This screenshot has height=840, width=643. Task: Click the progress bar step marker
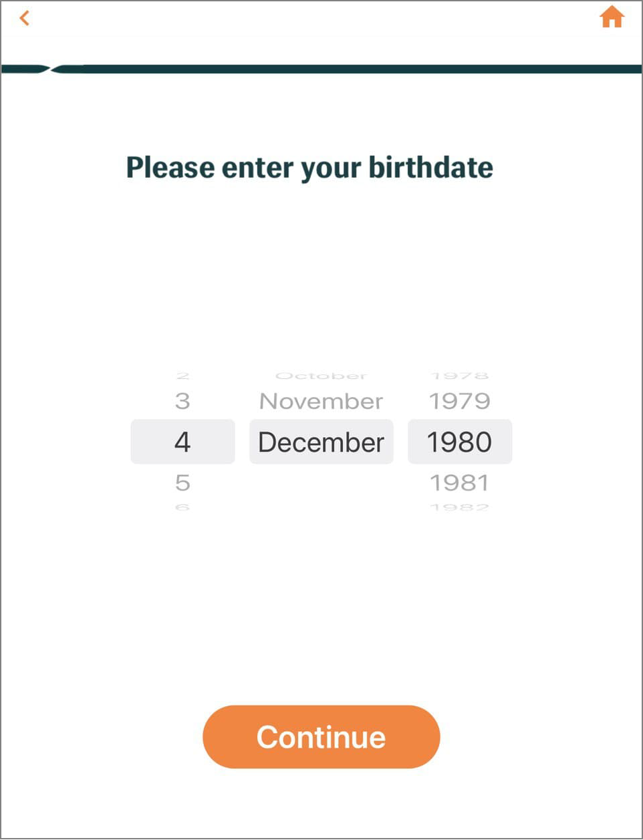click(51, 69)
